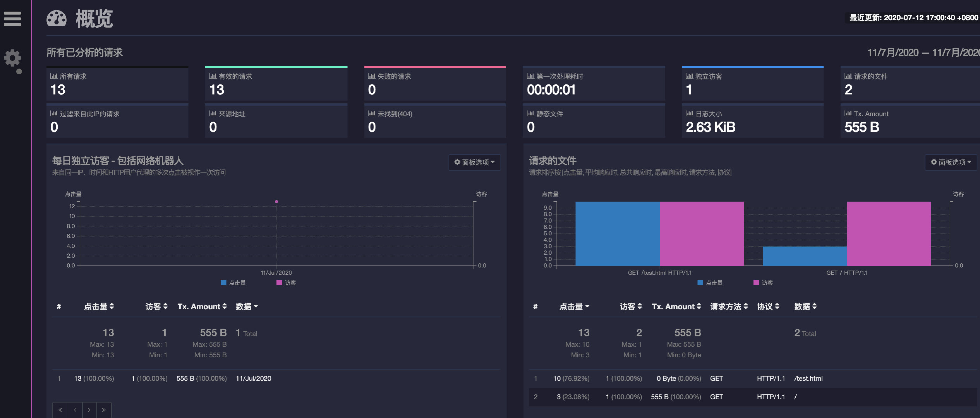This screenshot has width=980, height=418.
Task: Open the hamburger navigation menu
Action: [x=12, y=19]
